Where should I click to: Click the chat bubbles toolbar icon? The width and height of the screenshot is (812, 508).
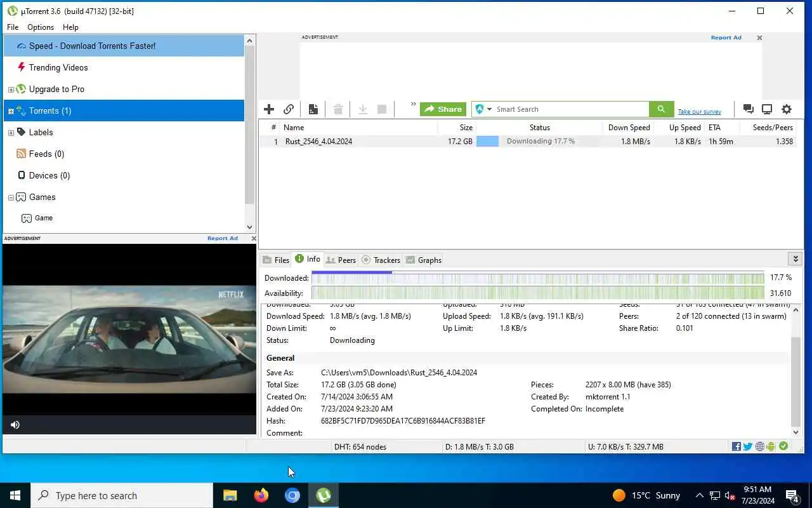pyautogui.click(x=748, y=109)
